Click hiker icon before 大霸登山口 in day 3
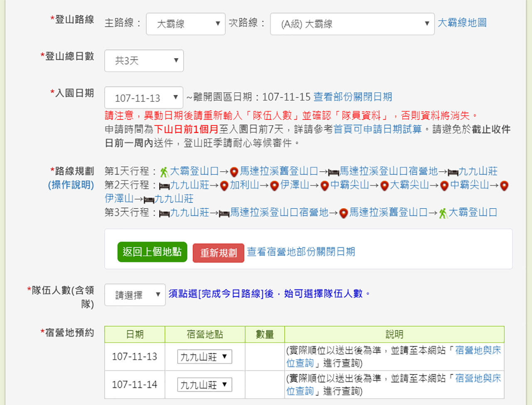The width and height of the screenshot is (532, 405). [x=443, y=213]
